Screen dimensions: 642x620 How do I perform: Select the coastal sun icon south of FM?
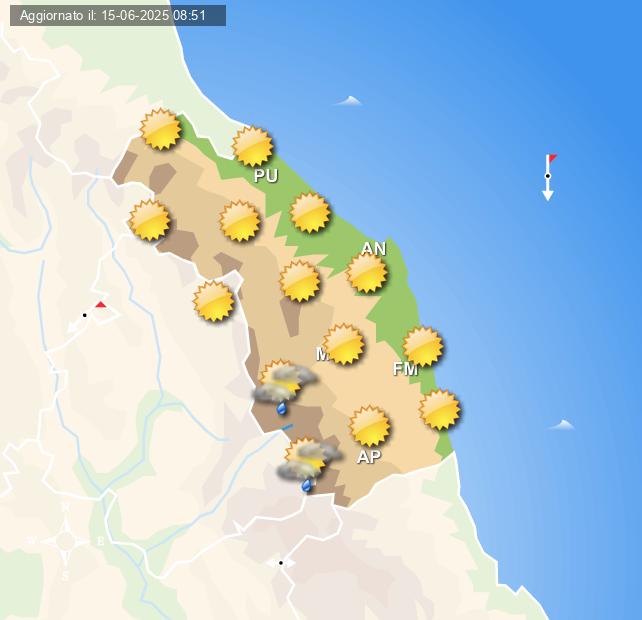tap(440, 410)
